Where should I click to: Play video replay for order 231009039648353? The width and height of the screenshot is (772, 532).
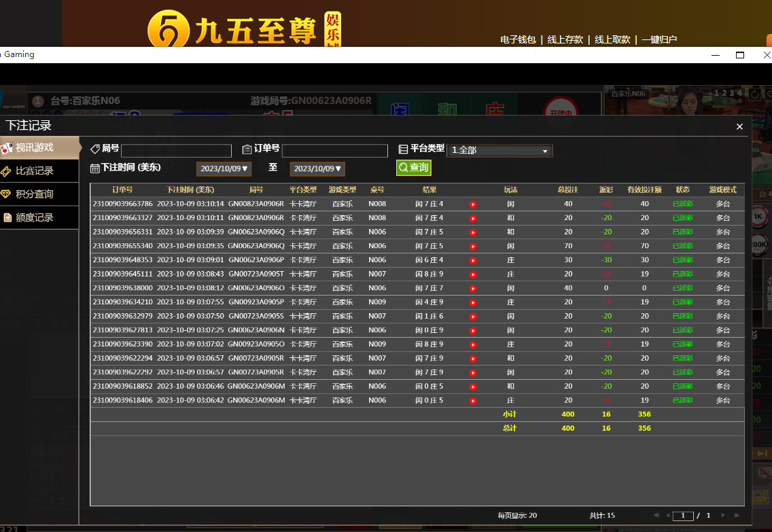473,260
